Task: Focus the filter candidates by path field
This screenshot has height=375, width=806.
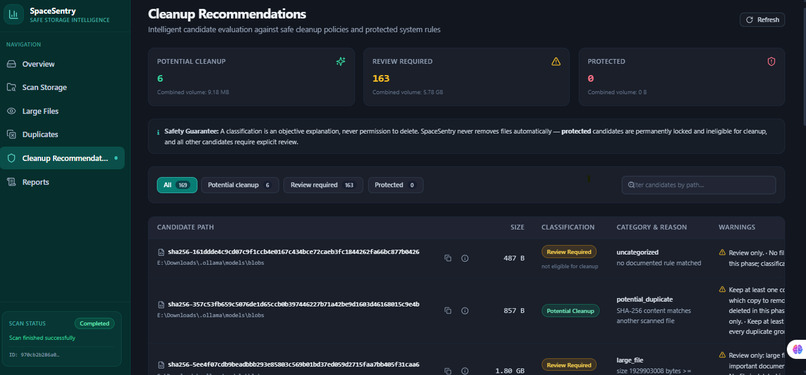Action: (x=699, y=185)
